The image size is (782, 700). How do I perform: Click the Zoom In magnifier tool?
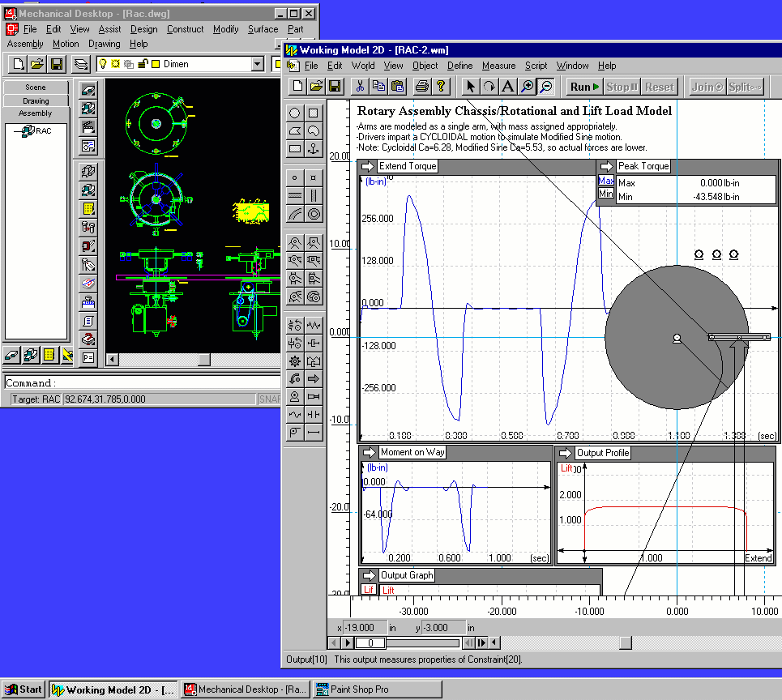527,87
